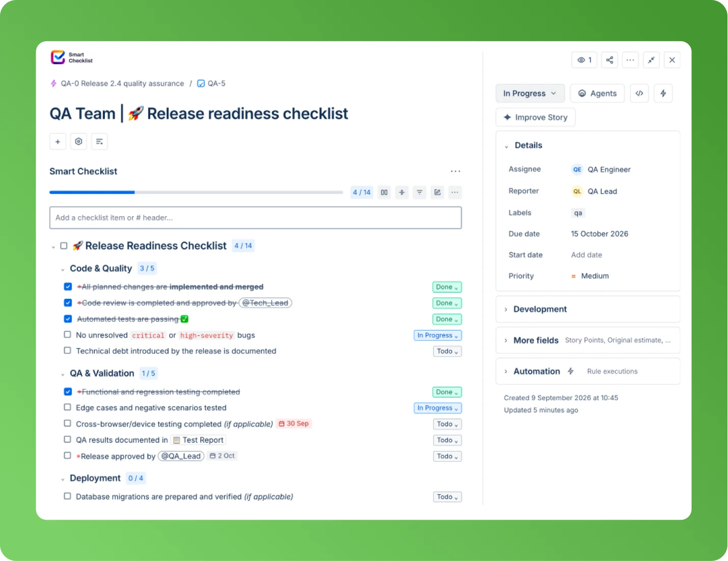
Task: Click the Improve Story button
Action: click(x=535, y=117)
